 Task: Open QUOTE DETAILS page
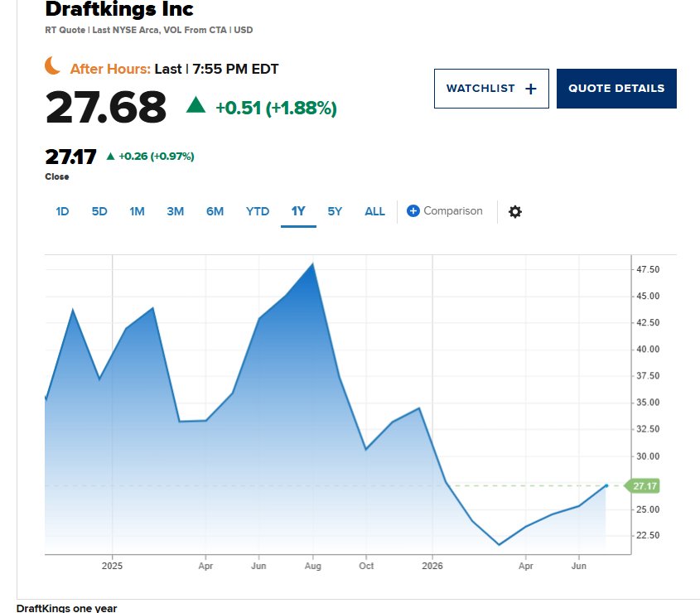[616, 89]
